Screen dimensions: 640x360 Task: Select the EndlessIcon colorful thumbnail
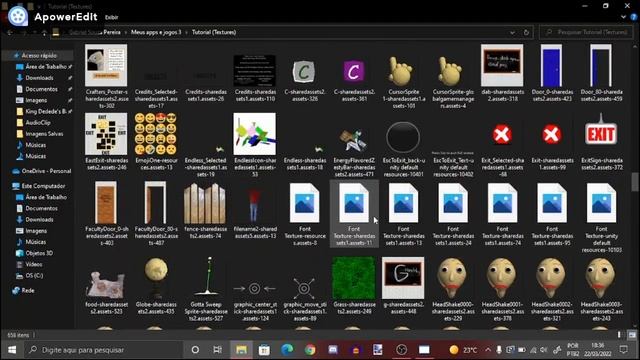click(x=254, y=134)
